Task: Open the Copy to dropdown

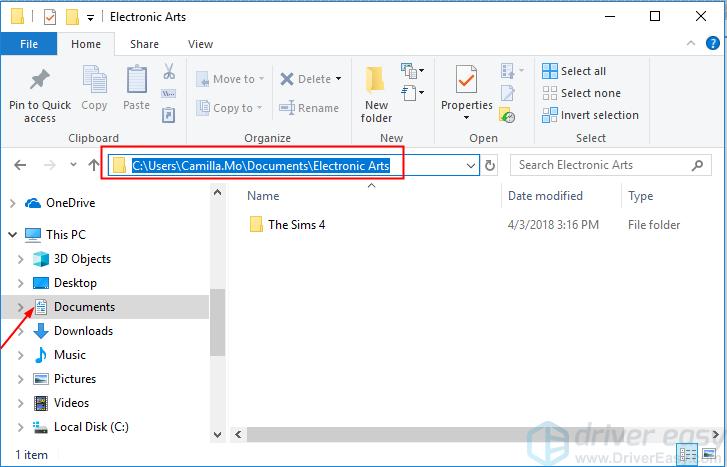Action: tap(229, 108)
